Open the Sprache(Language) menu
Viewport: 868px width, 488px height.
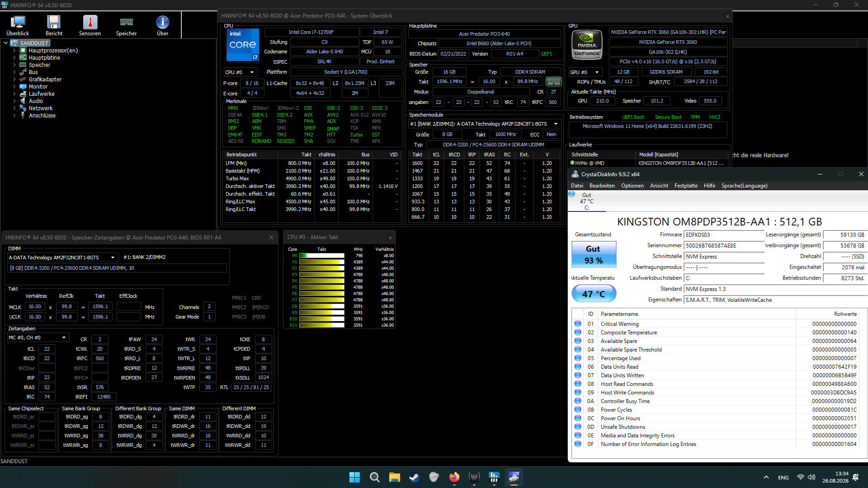tap(745, 186)
